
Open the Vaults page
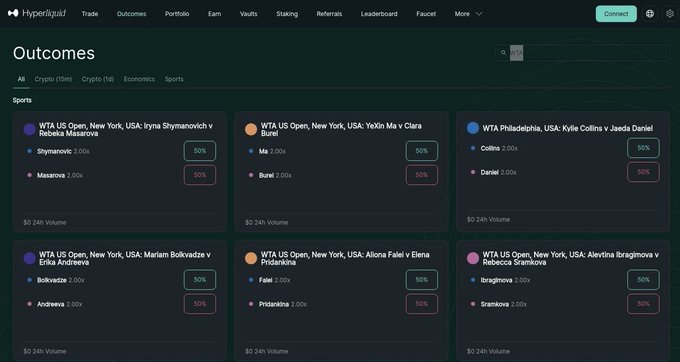pyautogui.click(x=248, y=14)
